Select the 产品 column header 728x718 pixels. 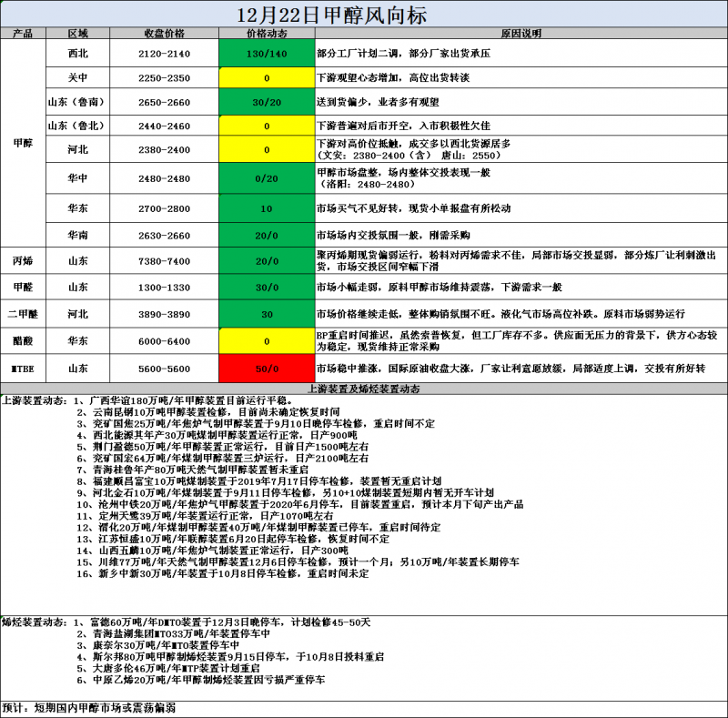[x=23, y=33]
